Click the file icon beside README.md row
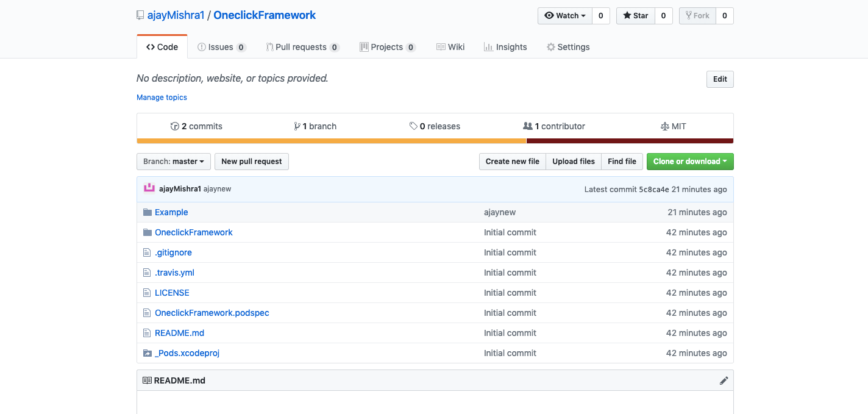 coord(146,333)
